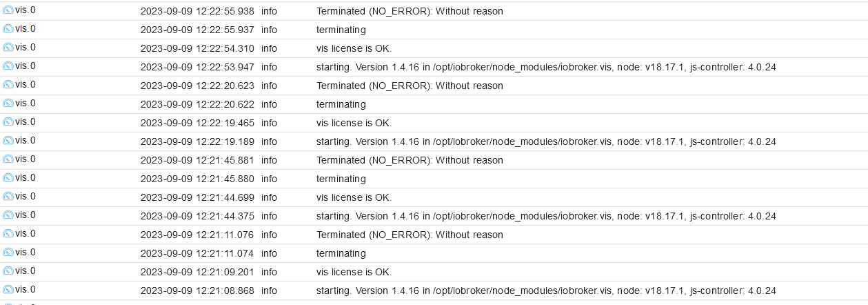
Task: Select the info level label in the 12:21:11.074 row
Action: click(269, 253)
